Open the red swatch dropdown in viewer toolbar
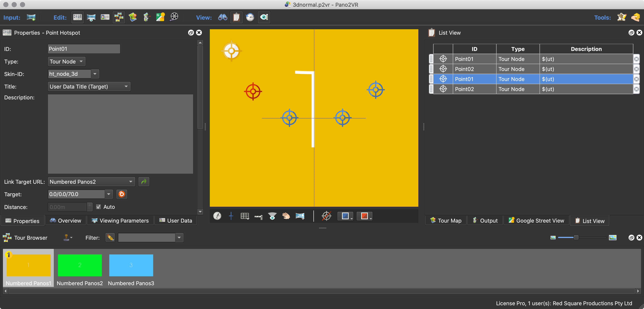The image size is (644, 309). (365, 216)
